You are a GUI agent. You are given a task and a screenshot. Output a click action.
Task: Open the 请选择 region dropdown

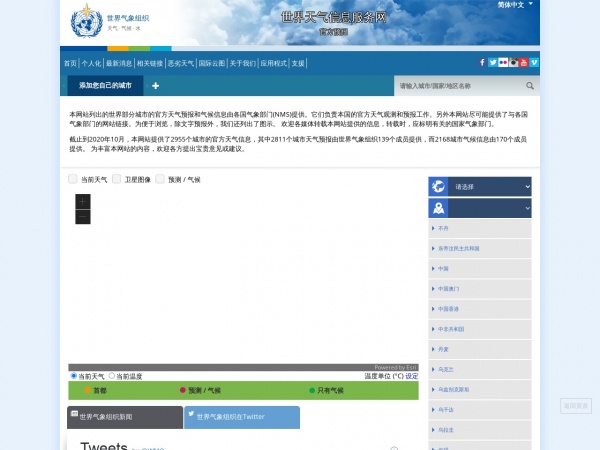coord(489,187)
